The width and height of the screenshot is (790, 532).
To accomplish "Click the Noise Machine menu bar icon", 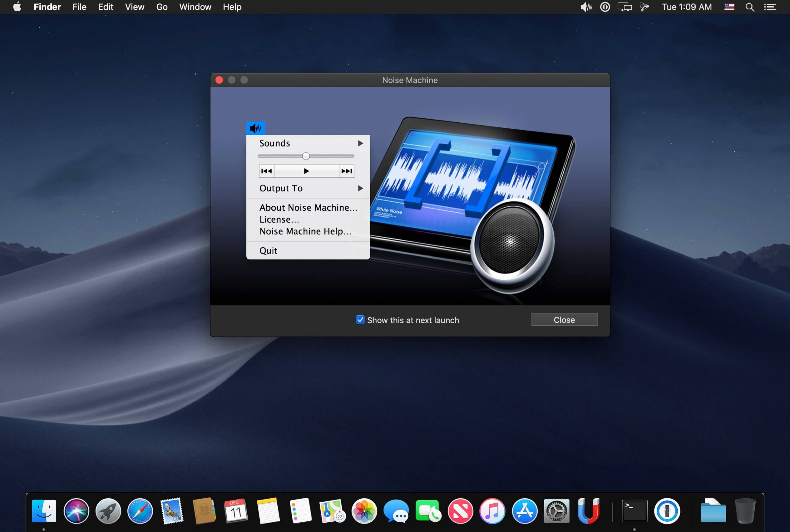I will pos(586,7).
